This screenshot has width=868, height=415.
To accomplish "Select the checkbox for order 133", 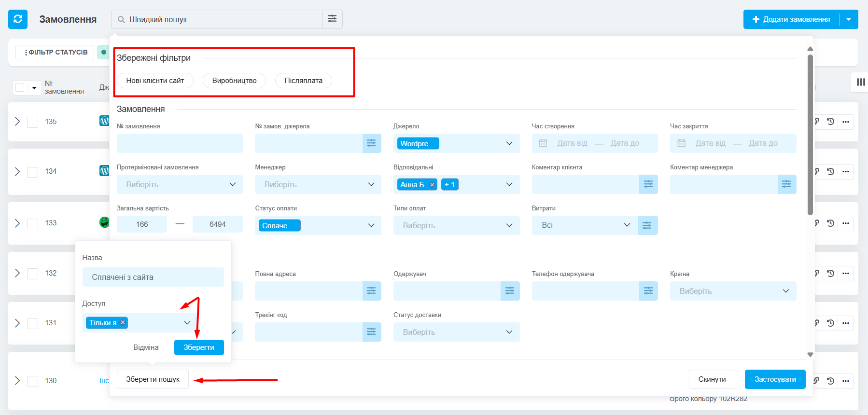I will [x=32, y=224].
